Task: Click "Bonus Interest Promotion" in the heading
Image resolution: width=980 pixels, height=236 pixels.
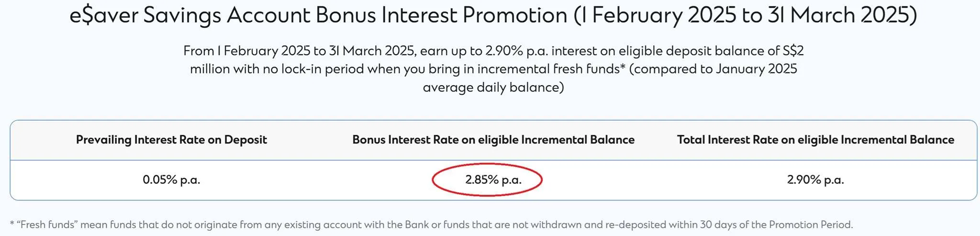Action: [x=442, y=15]
